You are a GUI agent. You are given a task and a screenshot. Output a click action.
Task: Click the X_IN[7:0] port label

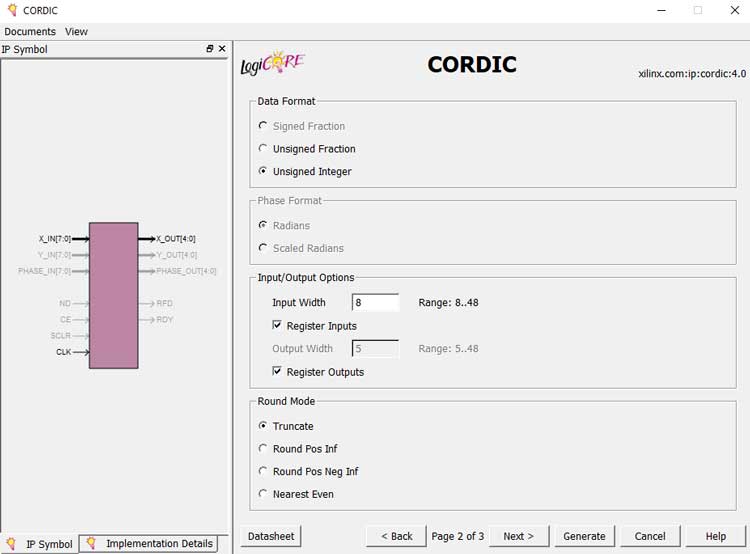click(55, 239)
